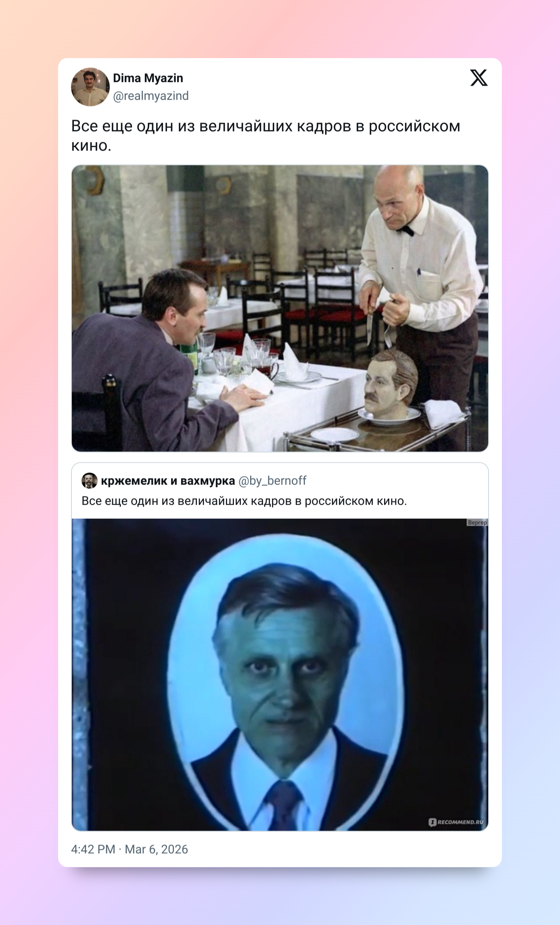
Task: Click the Dima Myazin display name
Action: click(x=148, y=78)
